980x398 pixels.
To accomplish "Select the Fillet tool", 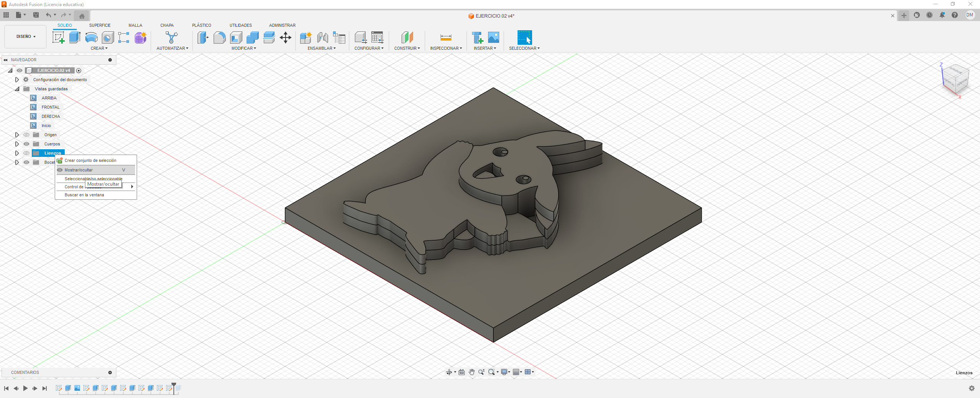I will 219,38.
